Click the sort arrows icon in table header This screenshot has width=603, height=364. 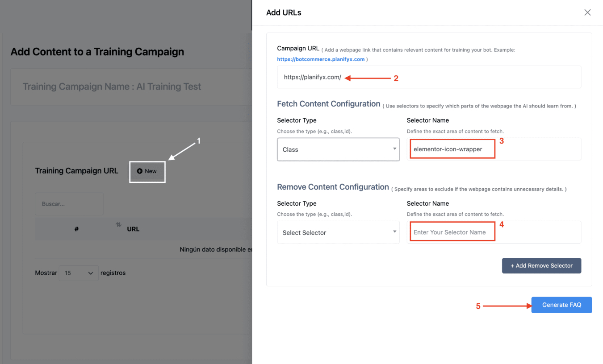click(118, 225)
